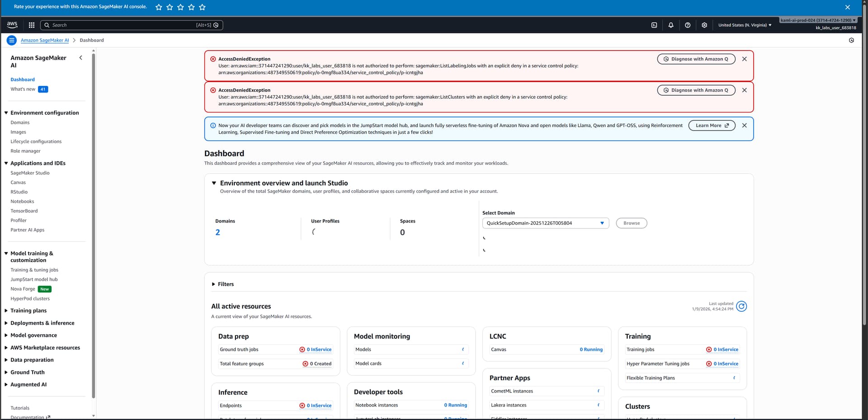Screen dimensions: 868x420
Task: Click the error icon beside Endpoints
Action: click(x=302, y=406)
